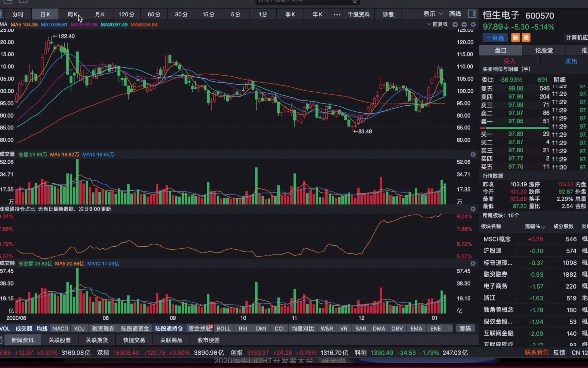Select OBV indicator
588x368 pixels.
click(397, 328)
